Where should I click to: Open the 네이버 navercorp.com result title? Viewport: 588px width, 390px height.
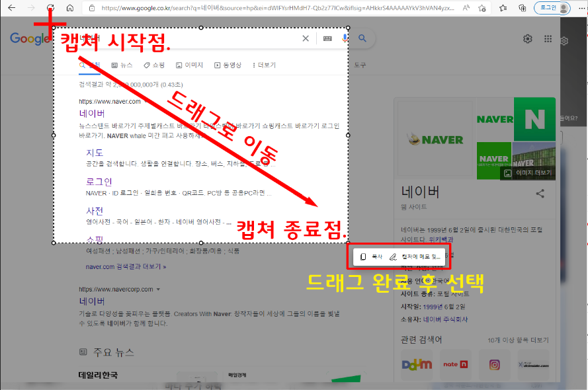92,301
